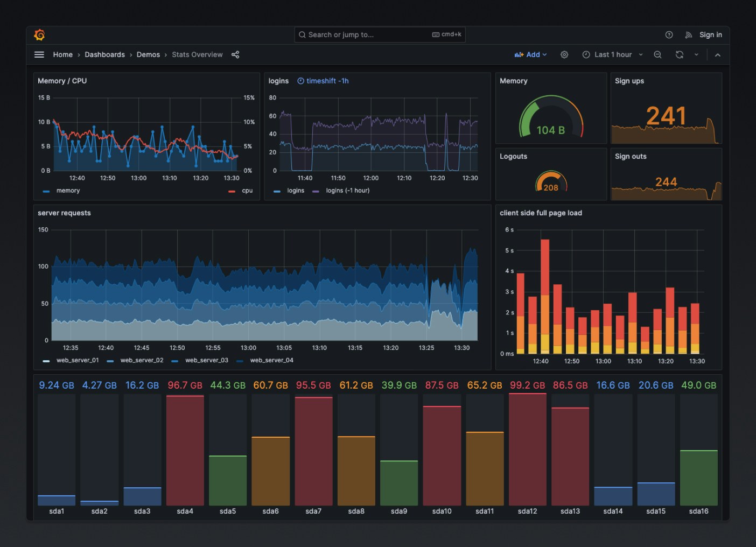Hide the web_server_03 series in server requests
This screenshot has width=756, height=547.
[207, 360]
